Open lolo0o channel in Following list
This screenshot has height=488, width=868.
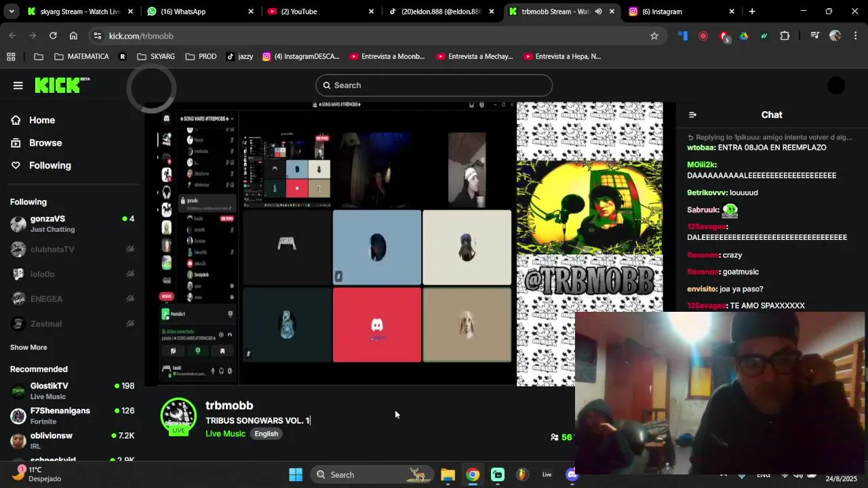72,274
